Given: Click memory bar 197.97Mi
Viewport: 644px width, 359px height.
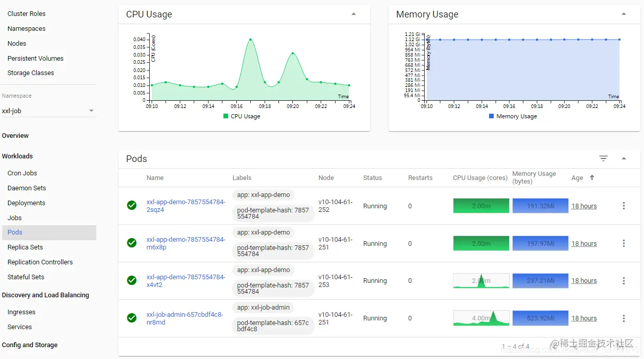Looking at the screenshot, I should pyautogui.click(x=541, y=243).
